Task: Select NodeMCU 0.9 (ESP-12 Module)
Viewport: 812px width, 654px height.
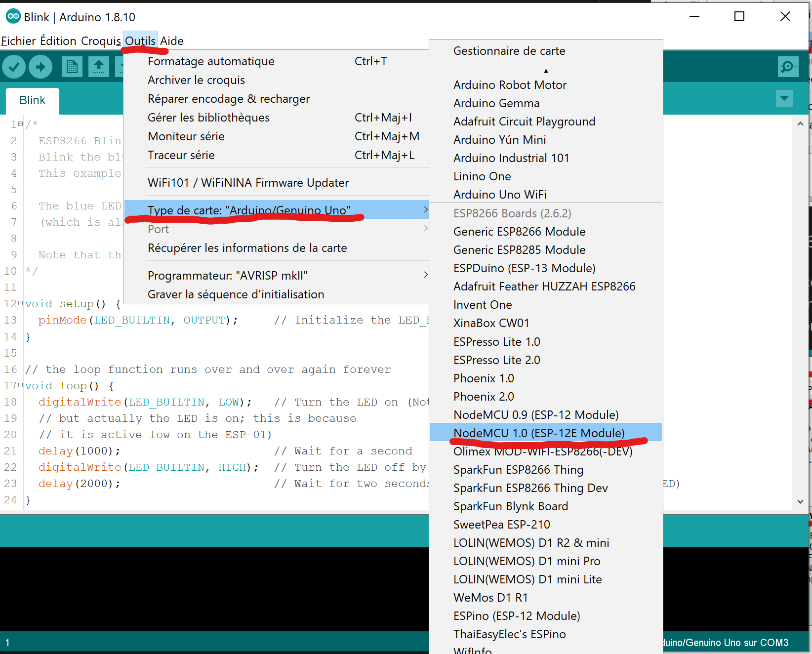Action: point(546,415)
